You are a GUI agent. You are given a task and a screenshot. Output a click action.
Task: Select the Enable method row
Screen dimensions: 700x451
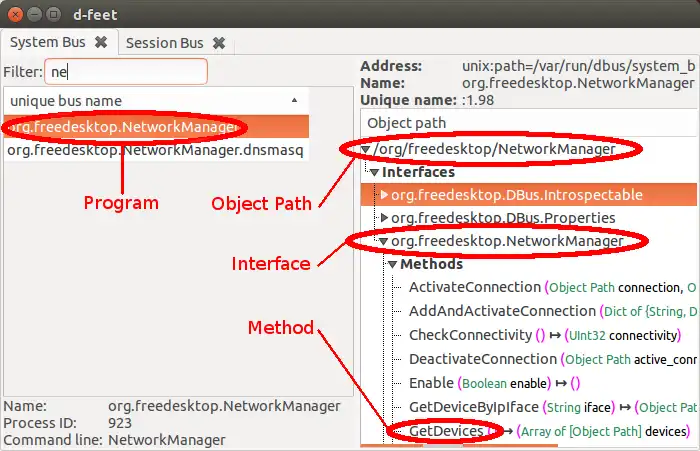(x=494, y=384)
